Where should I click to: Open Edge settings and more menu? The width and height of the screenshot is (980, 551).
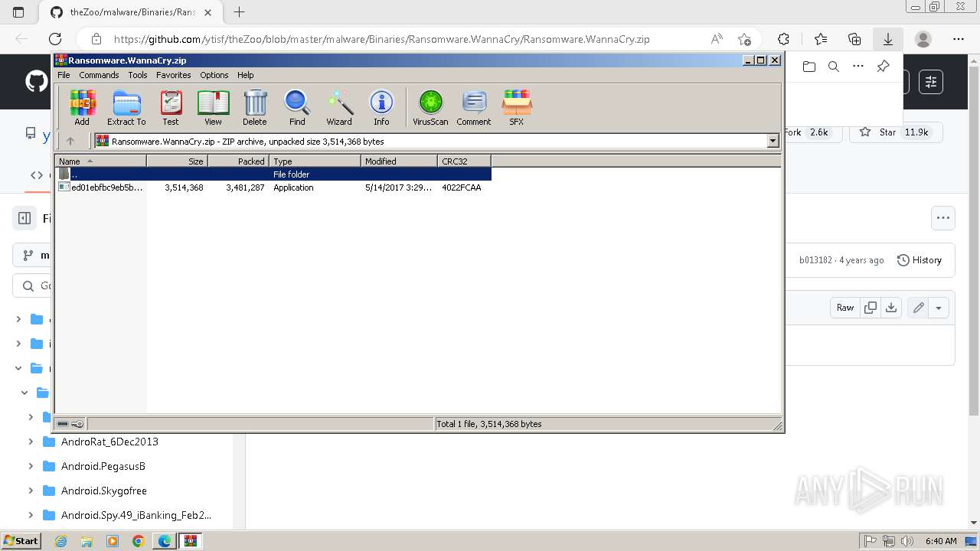coord(959,39)
